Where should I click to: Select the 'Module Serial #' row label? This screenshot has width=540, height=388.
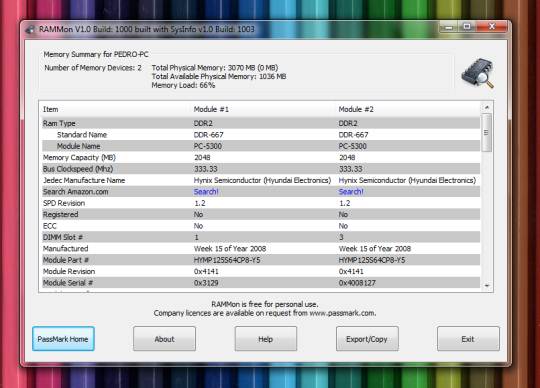(x=68, y=283)
